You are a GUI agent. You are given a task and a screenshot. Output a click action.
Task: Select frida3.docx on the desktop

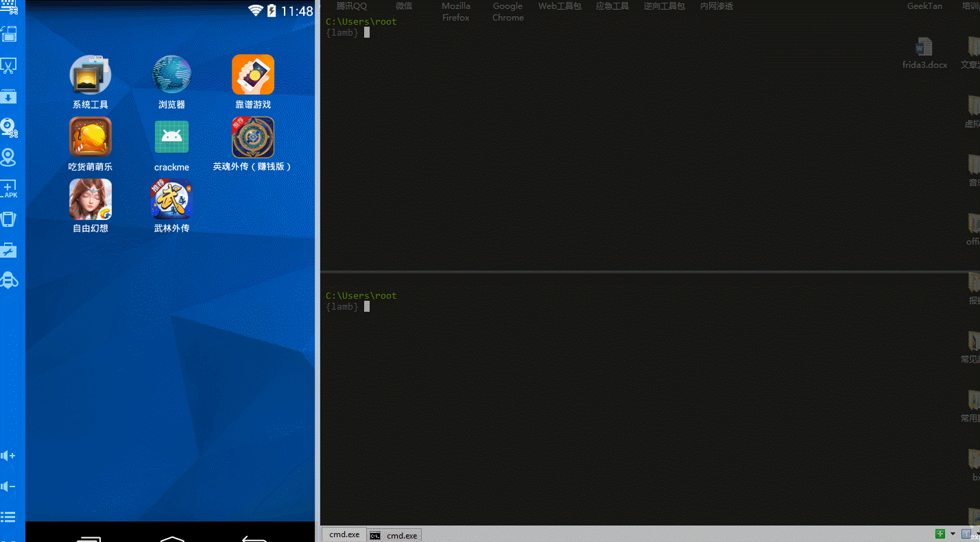(x=924, y=53)
